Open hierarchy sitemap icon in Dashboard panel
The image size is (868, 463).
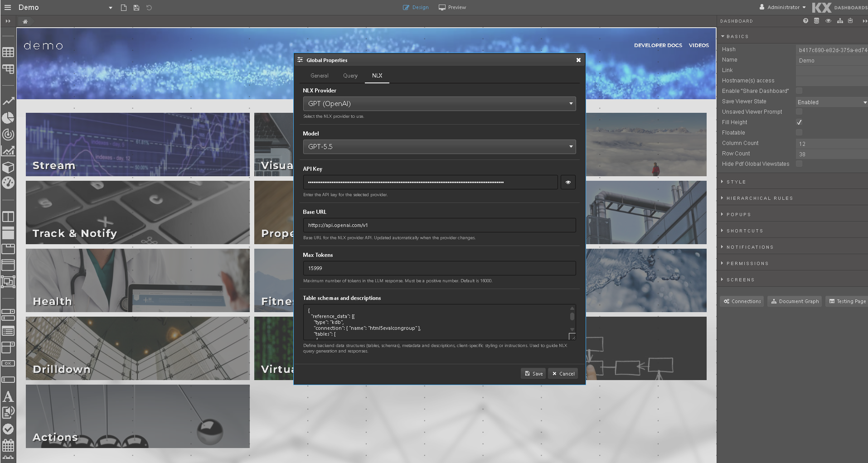pos(840,21)
